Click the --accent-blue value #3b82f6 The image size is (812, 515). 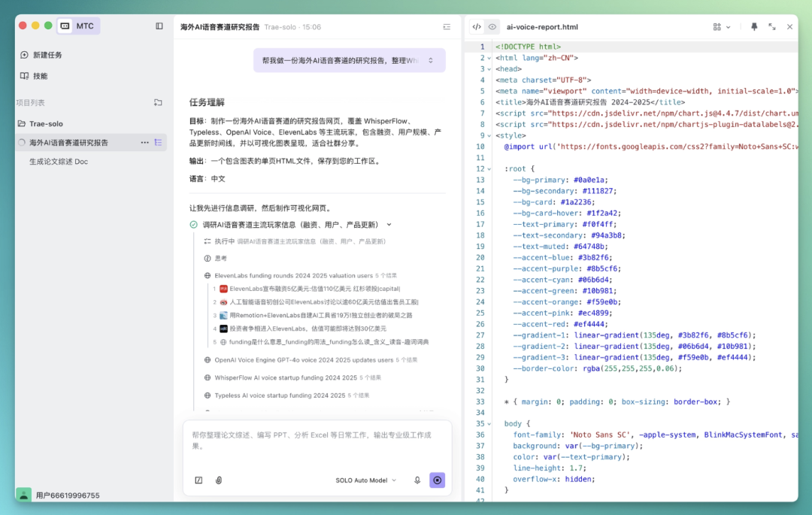click(593, 258)
